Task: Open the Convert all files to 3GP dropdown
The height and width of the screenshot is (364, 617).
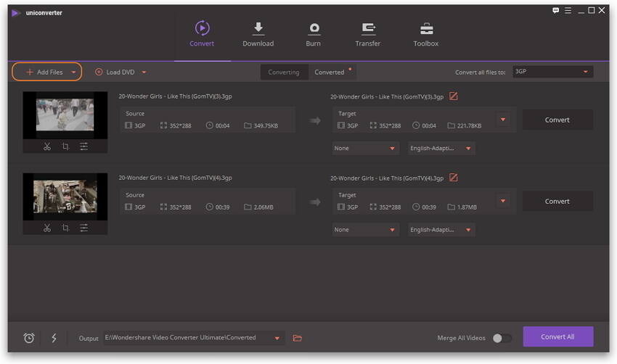Action: pos(553,72)
